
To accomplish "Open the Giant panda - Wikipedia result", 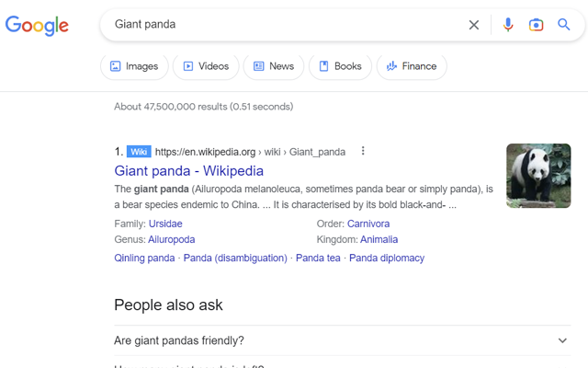I will [x=188, y=170].
